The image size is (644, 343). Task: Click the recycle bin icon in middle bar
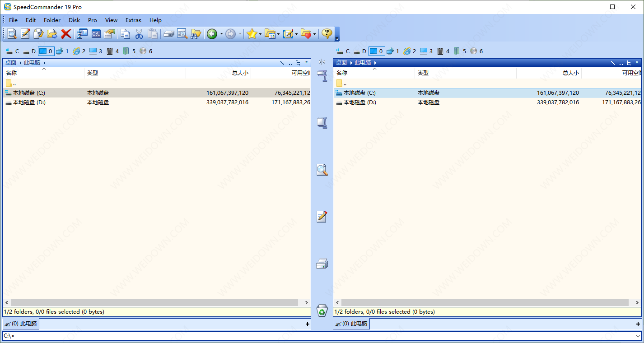pos(322,311)
